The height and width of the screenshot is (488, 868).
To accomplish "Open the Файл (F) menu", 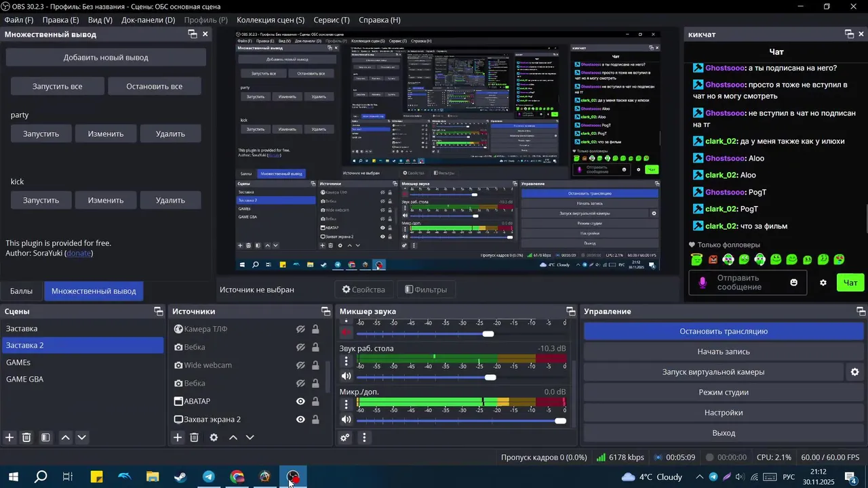I will click(x=19, y=20).
